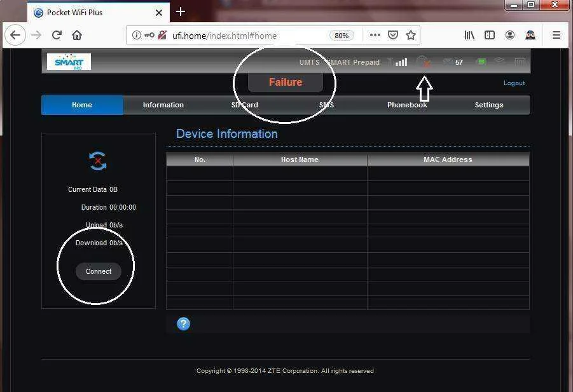Image resolution: width=573 pixels, height=392 pixels.
Task: Toggle the sidebar view icon
Action: [489, 35]
